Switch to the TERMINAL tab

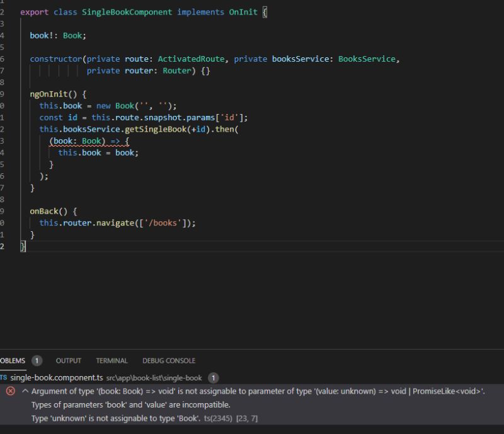(112, 360)
